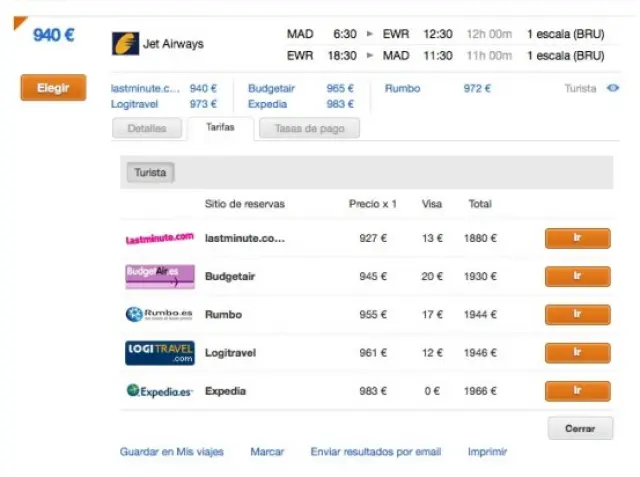The width and height of the screenshot is (640, 477).
Task: Click the Precio x 1 column header
Action: (x=373, y=204)
